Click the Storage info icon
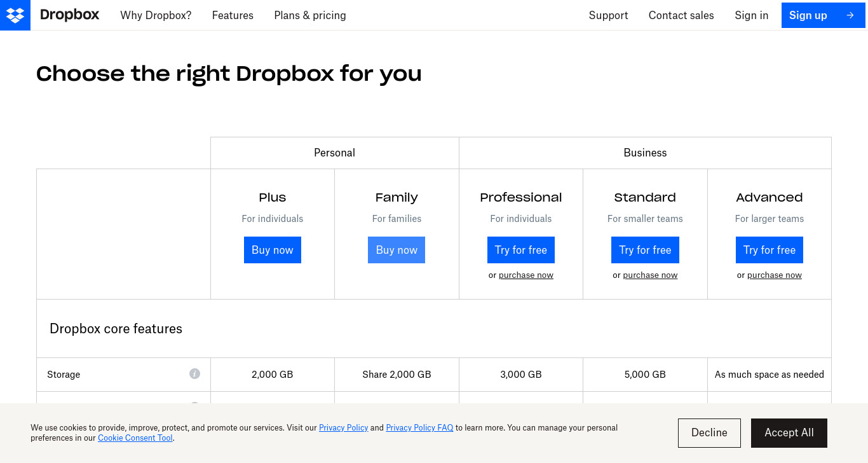 (x=195, y=374)
